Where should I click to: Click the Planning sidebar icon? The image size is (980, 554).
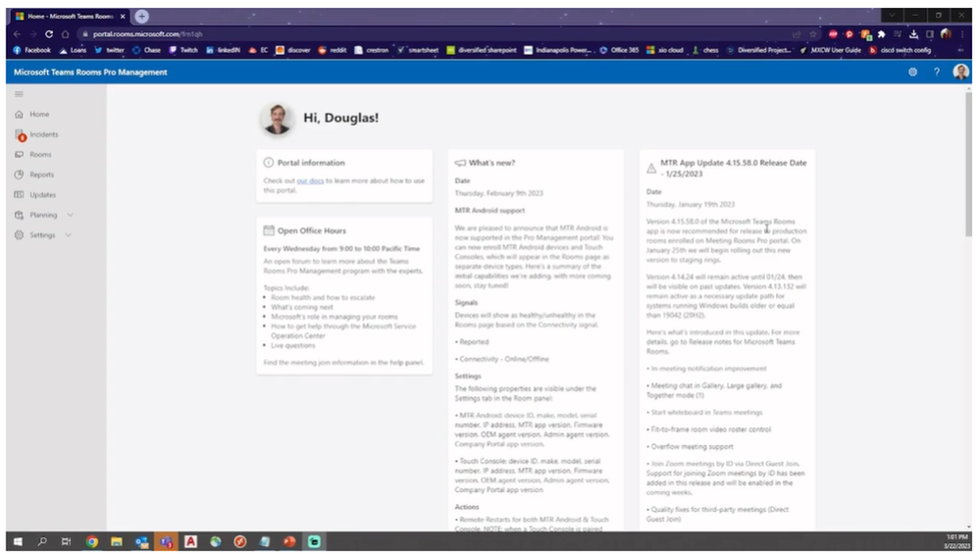tap(19, 215)
